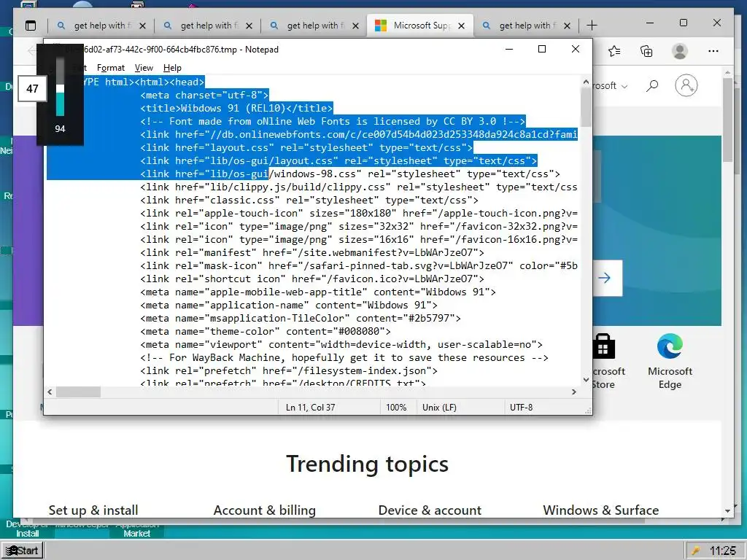
Task: Open the Edge profile avatar icon
Action: pyautogui.click(x=680, y=51)
